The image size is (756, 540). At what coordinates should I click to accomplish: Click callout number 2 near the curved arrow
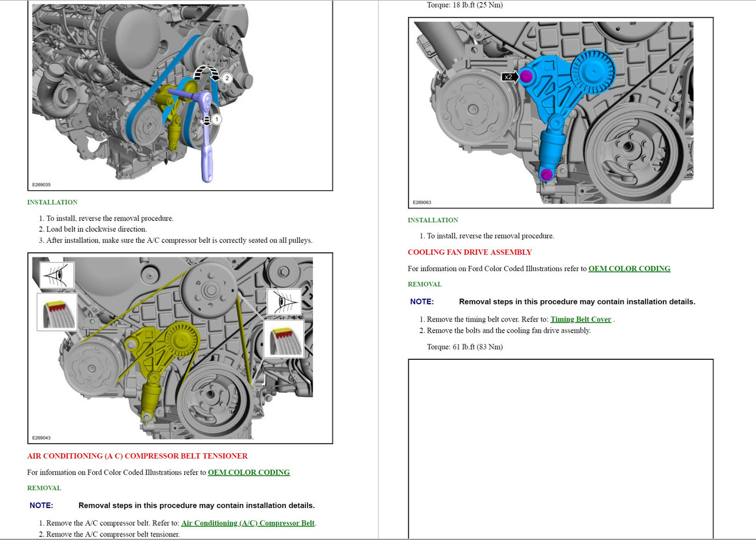tap(227, 78)
